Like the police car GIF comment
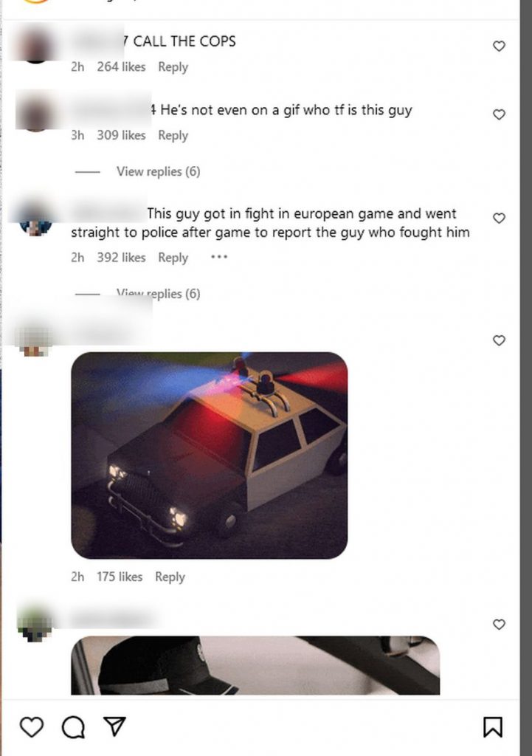532x756 pixels. point(500,340)
